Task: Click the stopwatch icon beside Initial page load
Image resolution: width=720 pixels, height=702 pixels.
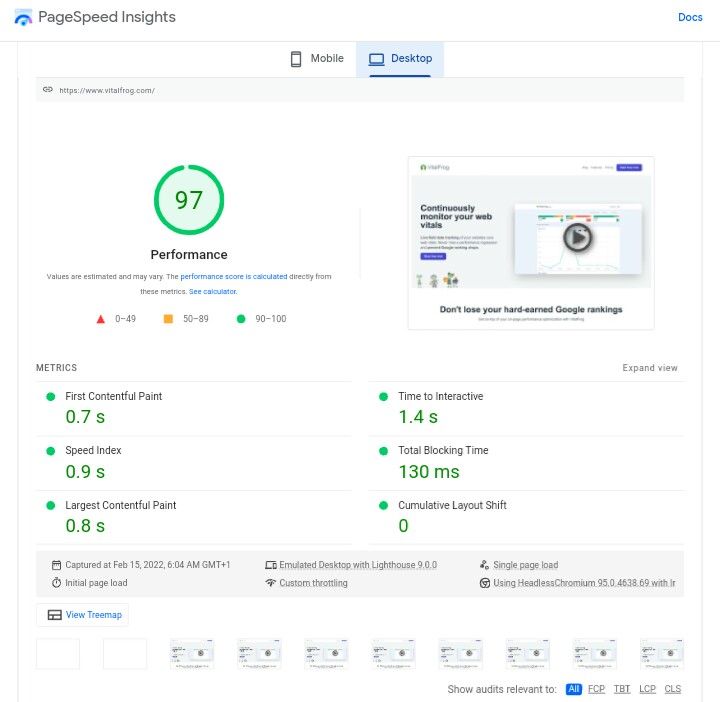Action: click(56, 583)
